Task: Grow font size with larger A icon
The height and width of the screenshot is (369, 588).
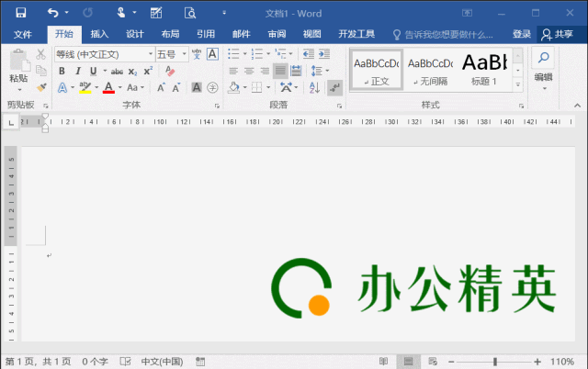Action: point(161,88)
